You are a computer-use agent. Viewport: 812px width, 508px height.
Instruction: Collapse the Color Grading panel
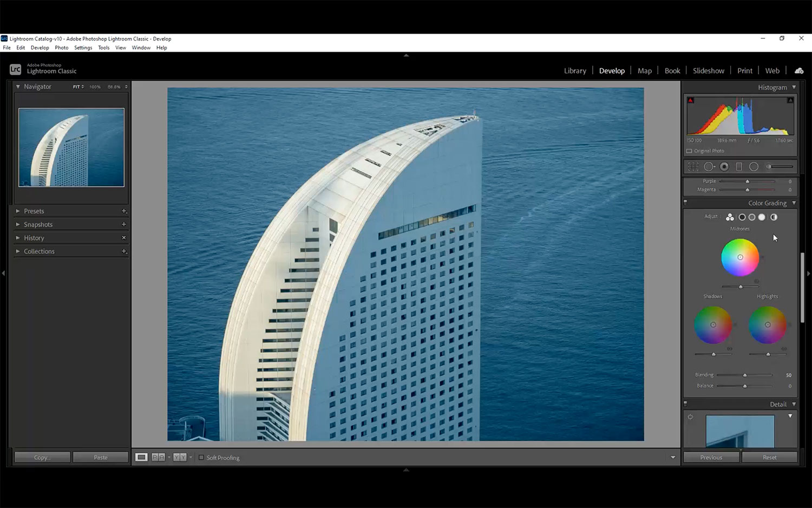coord(794,203)
